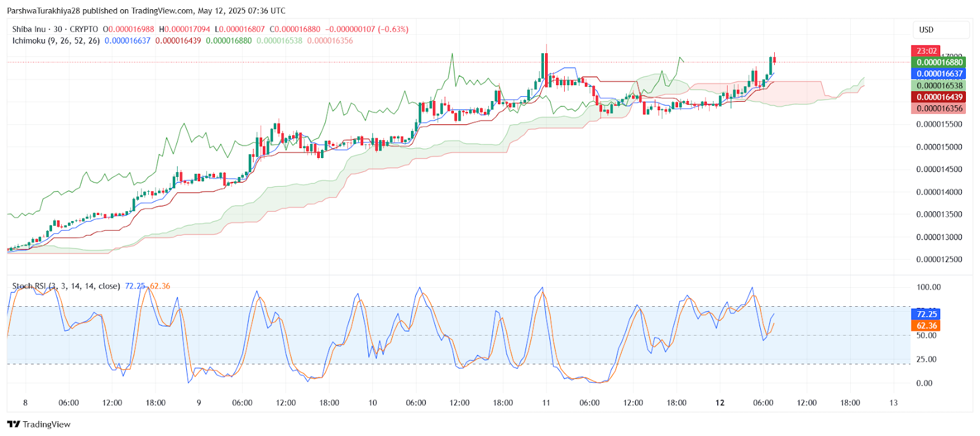This screenshot has width=980, height=436.
Task: Click the 0.000012500 level on price scale
Action: [939, 260]
